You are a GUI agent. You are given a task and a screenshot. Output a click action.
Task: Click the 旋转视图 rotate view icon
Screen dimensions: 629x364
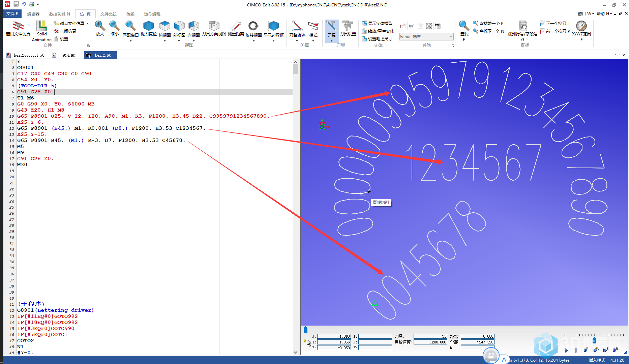[253, 29]
